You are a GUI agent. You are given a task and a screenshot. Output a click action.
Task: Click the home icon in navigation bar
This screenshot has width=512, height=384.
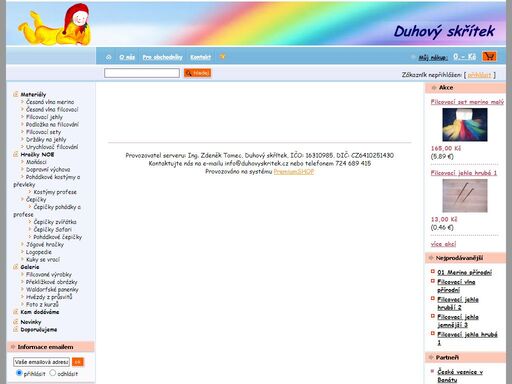[x=108, y=57]
